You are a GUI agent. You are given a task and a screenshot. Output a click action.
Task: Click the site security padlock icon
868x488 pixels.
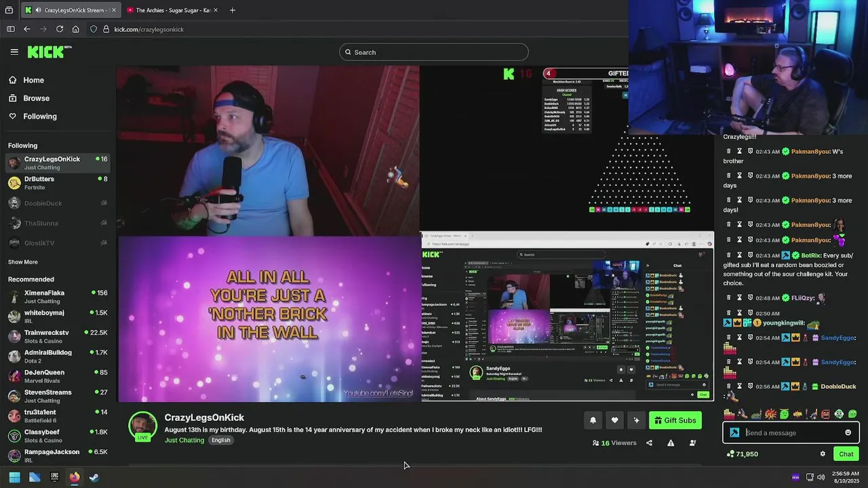(x=106, y=29)
